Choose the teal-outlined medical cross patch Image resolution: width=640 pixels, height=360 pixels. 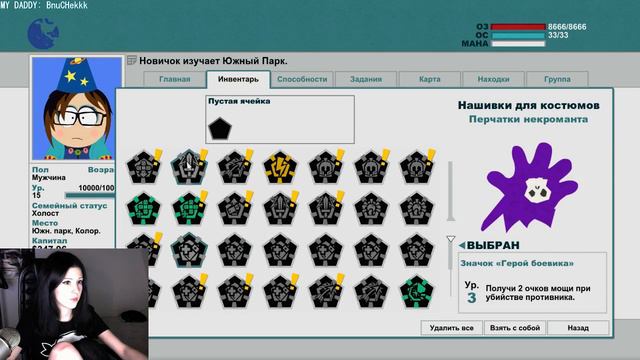[x=189, y=250]
